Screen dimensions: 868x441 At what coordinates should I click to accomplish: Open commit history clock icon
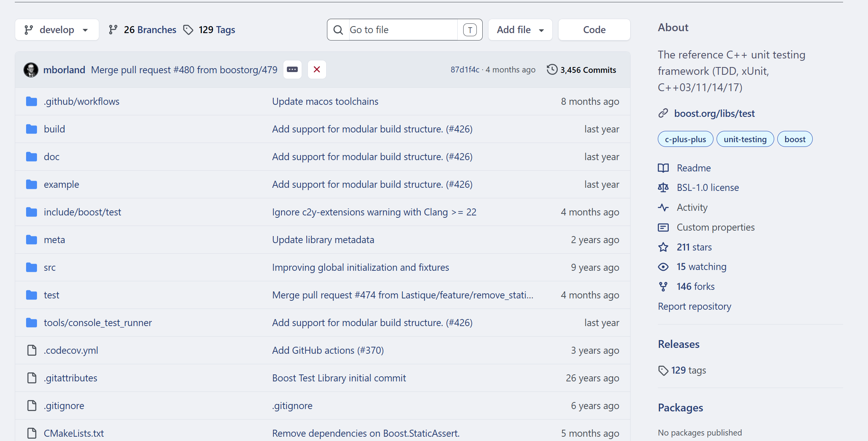(552, 70)
